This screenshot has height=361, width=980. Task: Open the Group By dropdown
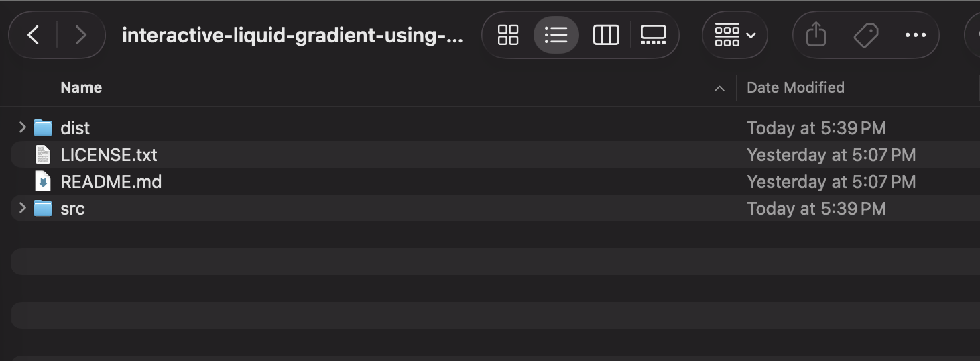tap(735, 35)
